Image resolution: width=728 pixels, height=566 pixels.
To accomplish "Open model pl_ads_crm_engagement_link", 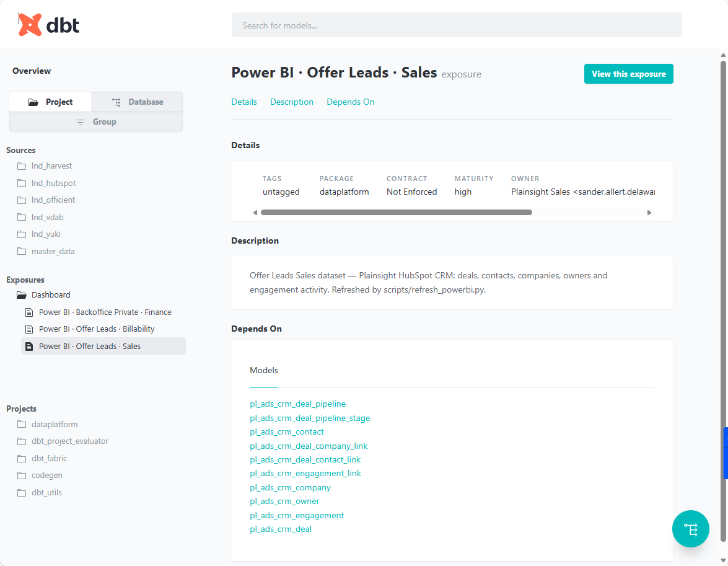I will 305,473.
